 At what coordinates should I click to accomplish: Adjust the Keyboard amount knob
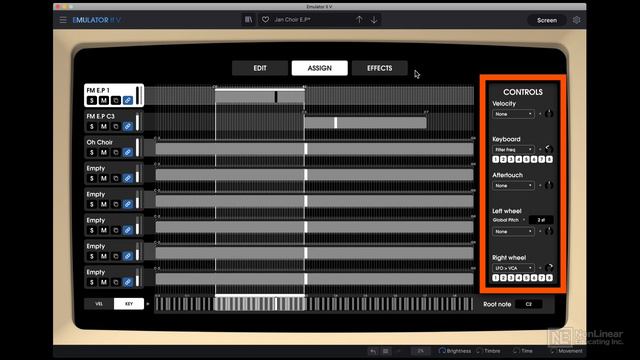(549, 149)
